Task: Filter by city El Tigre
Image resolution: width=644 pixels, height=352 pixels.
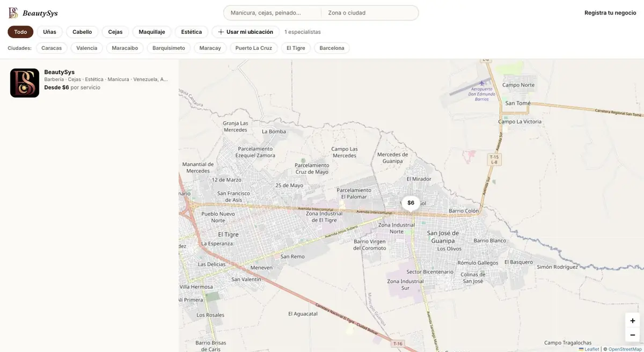Action: point(296,48)
